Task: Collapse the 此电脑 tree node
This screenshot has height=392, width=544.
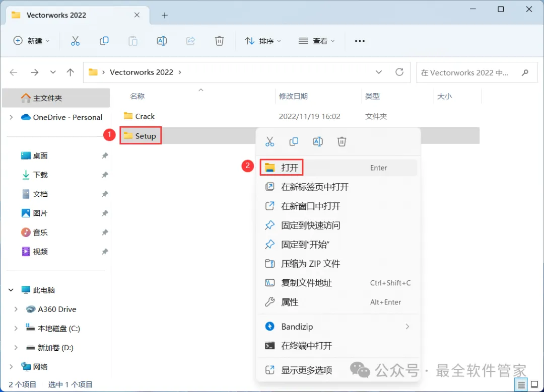Action: (x=11, y=290)
